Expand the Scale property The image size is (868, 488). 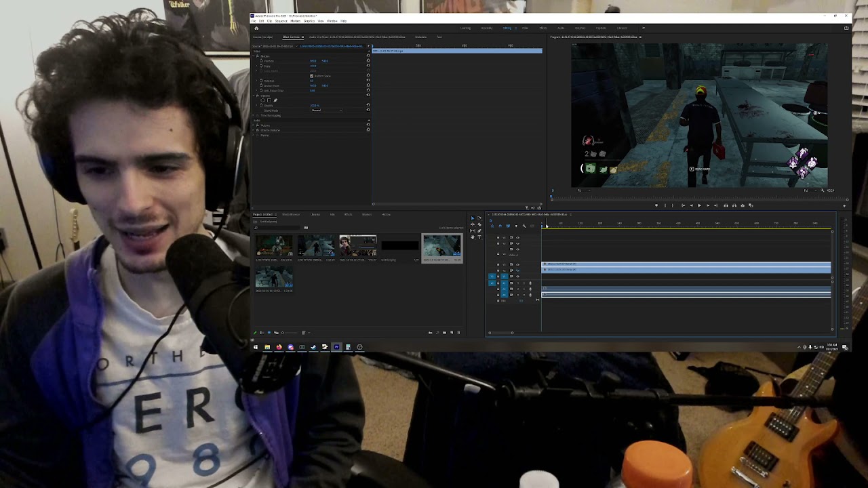click(256, 66)
